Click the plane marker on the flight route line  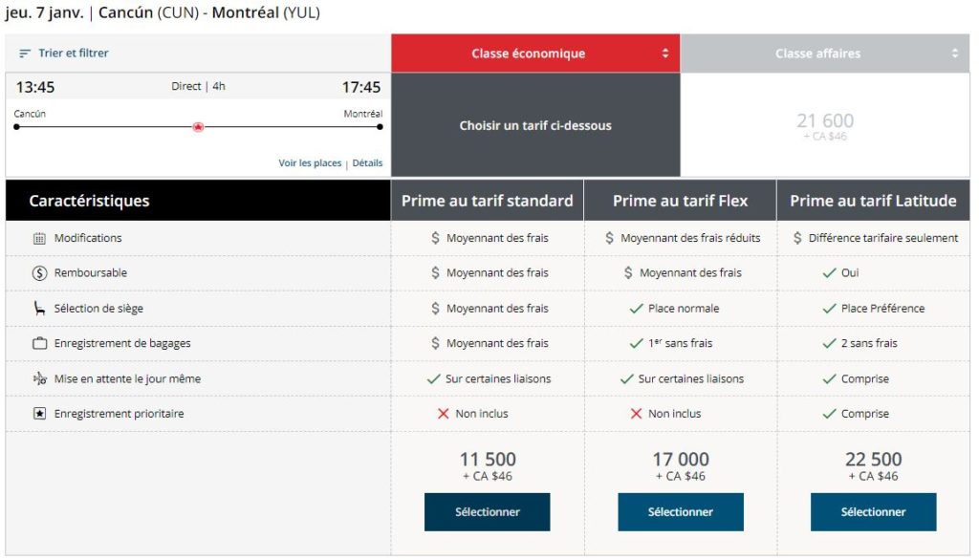[198, 126]
